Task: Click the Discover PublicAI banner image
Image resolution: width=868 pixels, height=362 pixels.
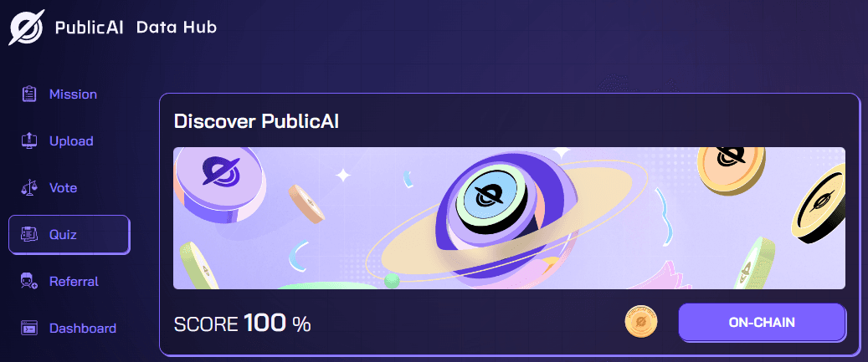Action: click(509, 217)
